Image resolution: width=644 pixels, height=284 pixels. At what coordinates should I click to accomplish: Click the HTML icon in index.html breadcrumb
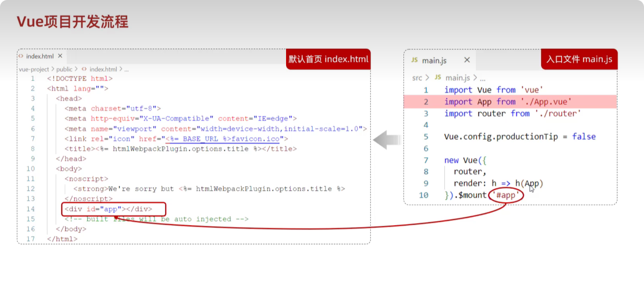[x=84, y=69]
